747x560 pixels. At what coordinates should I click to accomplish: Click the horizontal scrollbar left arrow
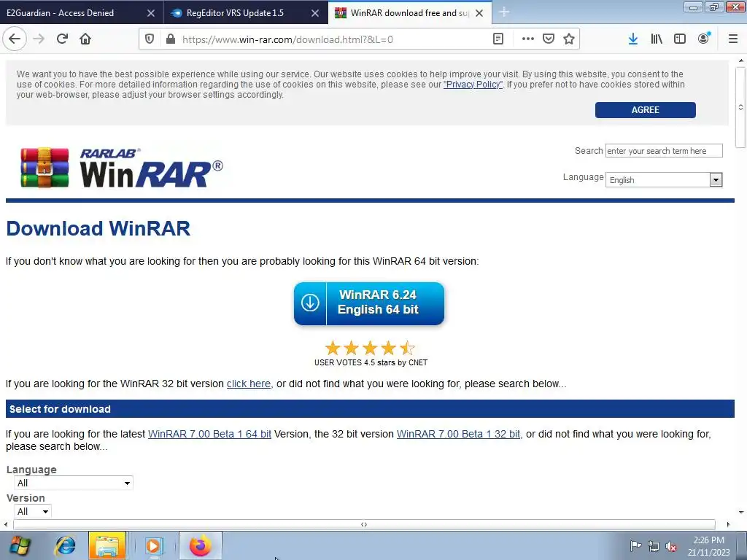(x=6, y=524)
